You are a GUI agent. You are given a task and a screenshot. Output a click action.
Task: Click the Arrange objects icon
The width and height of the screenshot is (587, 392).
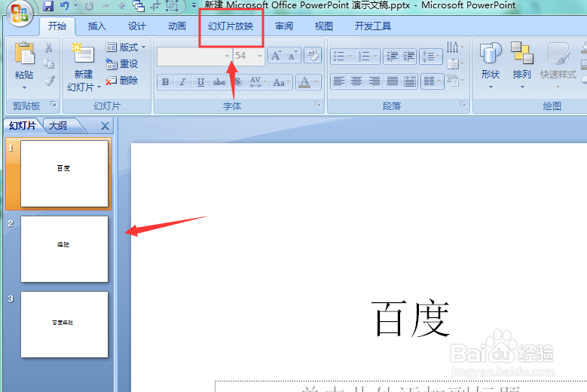coord(522,54)
